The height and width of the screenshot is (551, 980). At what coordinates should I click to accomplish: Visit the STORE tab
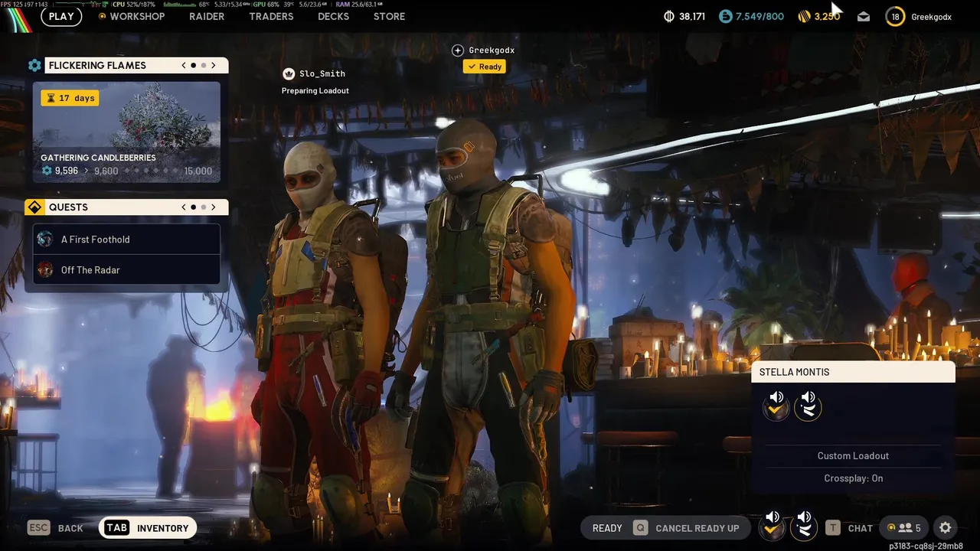coord(389,16)
